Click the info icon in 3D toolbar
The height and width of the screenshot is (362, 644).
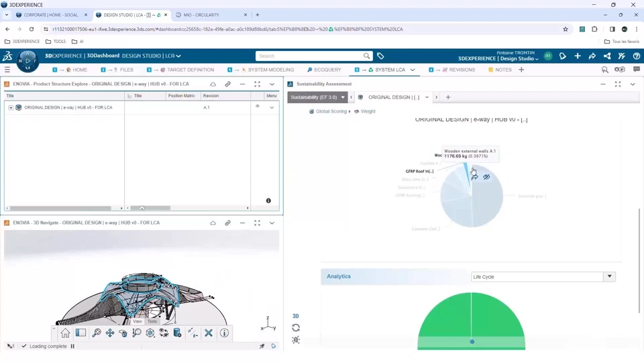224,333
